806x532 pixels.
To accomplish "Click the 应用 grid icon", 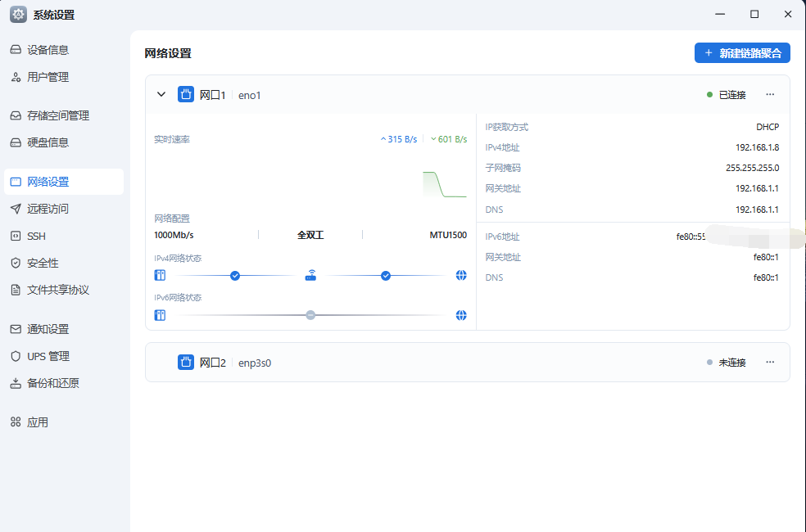I will 16,422.
